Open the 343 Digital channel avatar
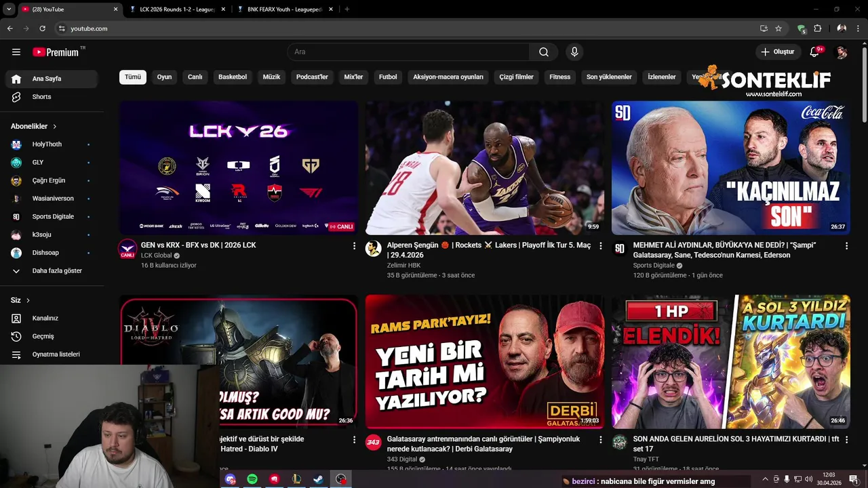 pyautogui.click(x=374, y=443)
